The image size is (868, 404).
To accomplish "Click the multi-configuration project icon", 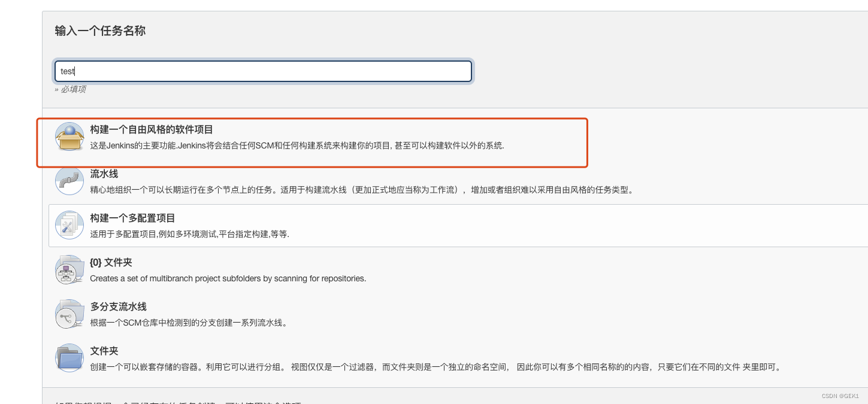I will pos(69,225).
